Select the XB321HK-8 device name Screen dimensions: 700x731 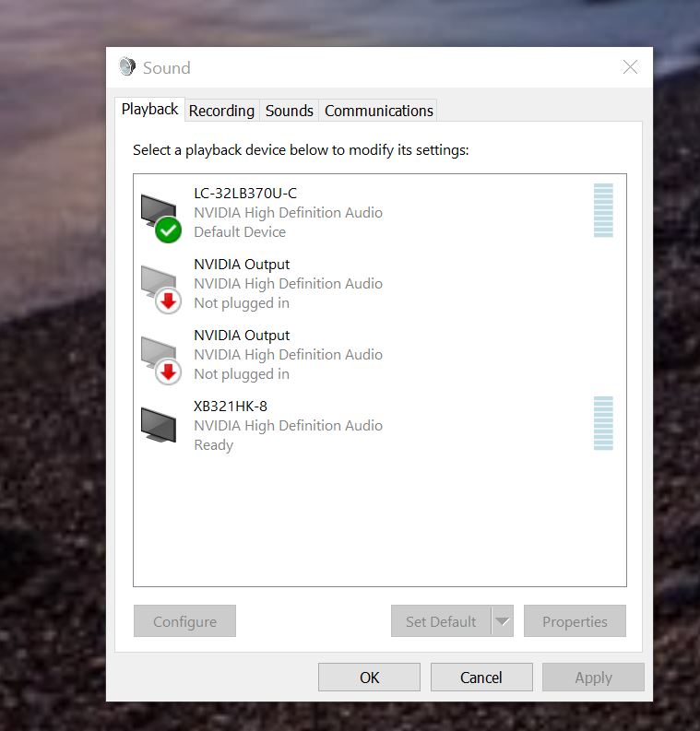pyautogui.click(x=231, y=406)
